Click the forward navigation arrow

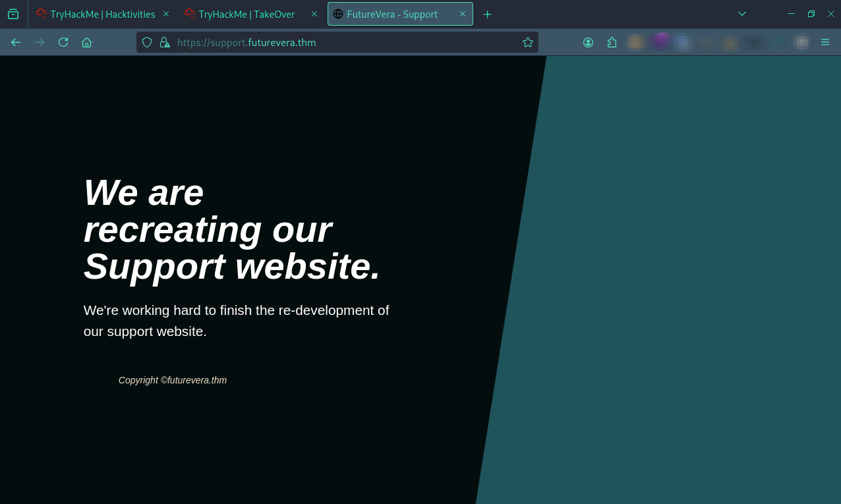tap(40, 42)
